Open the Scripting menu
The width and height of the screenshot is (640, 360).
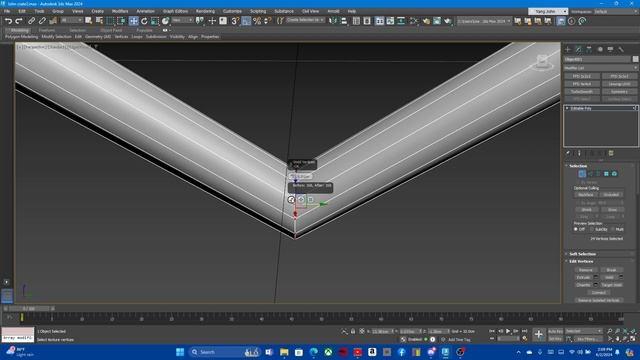(x=258, y=11)
